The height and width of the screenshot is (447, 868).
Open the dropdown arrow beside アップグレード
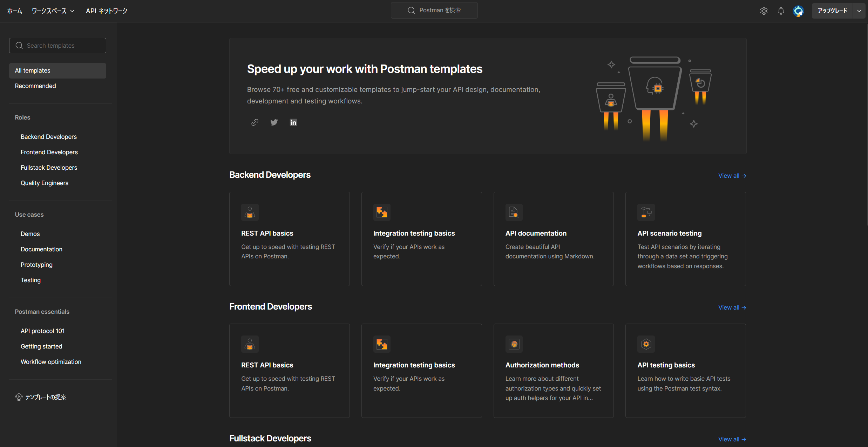click(859, 11)
